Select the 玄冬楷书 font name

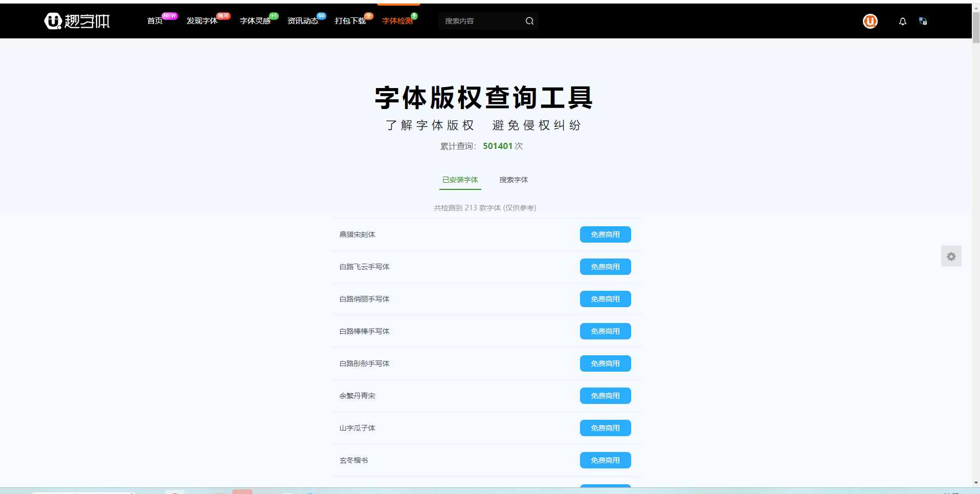pyautogui.click(x=354, y=460)
